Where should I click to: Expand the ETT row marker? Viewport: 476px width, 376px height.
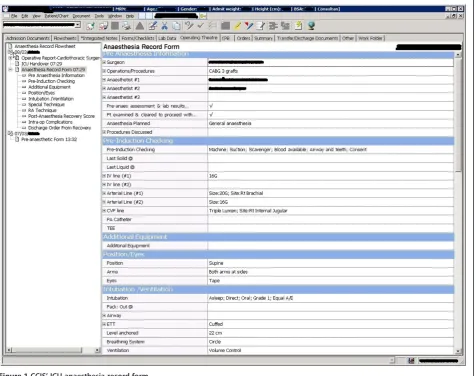click(104, 324)
